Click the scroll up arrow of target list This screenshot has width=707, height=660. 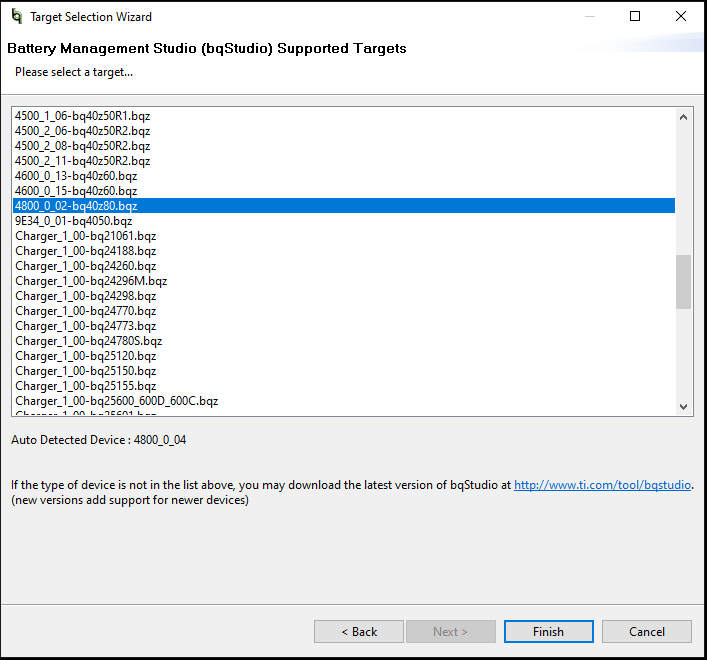(684, 117)
